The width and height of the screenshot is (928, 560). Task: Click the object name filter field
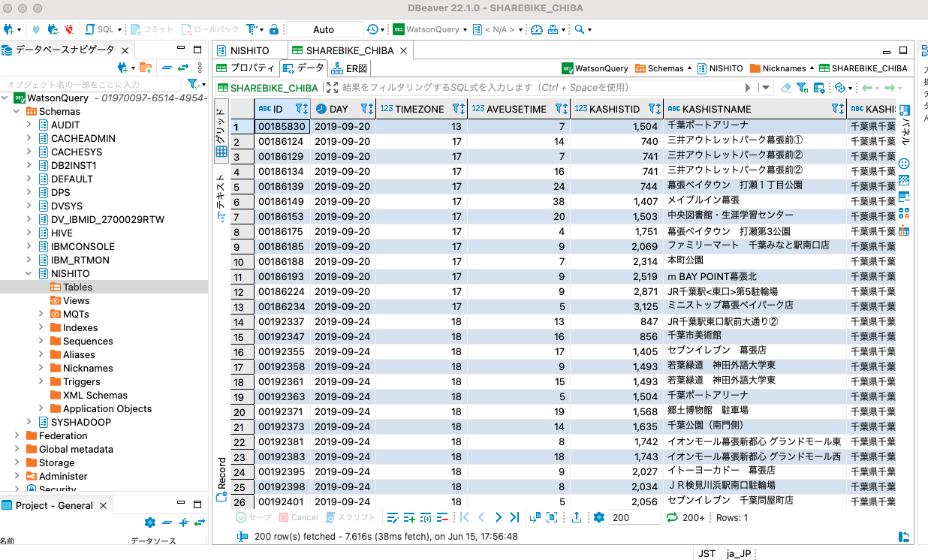click(92, 85)
